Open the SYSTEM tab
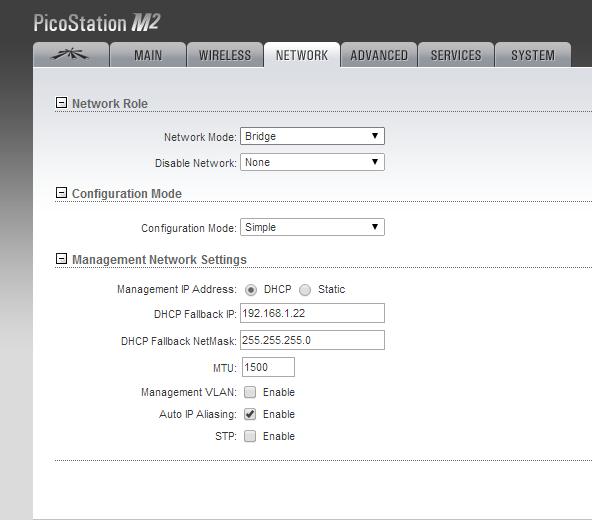 (533, 55)
